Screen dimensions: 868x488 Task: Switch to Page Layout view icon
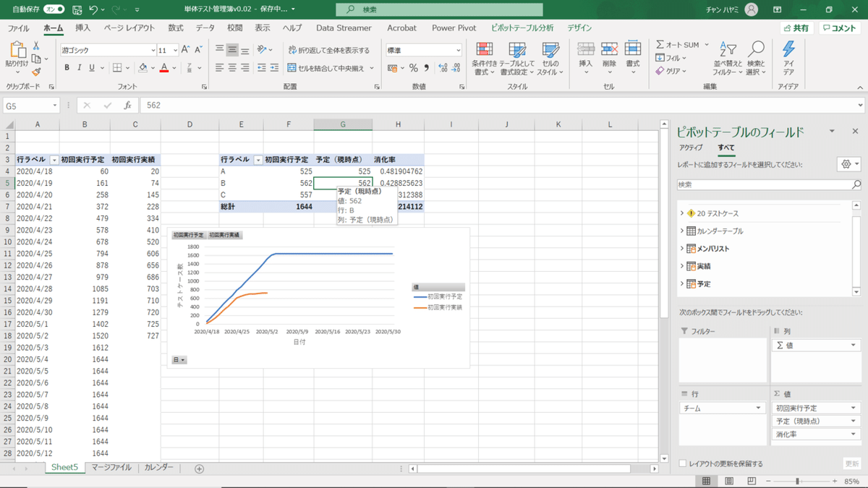(728, 481)
